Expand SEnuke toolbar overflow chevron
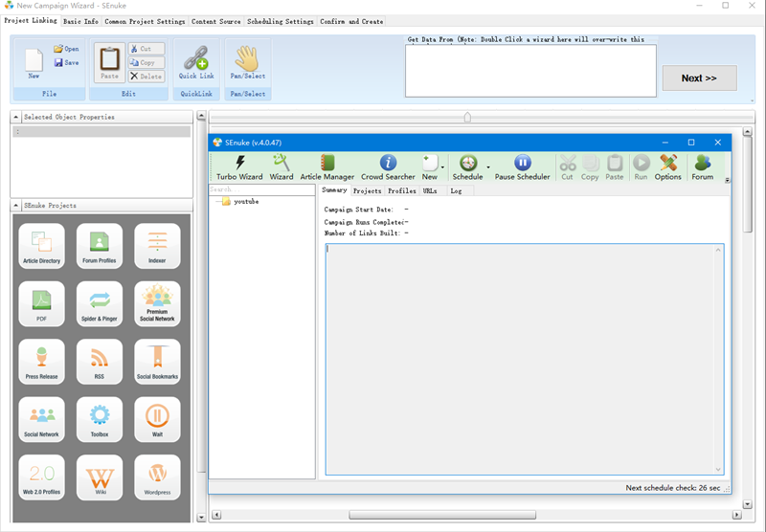 (x=728, y=180)
